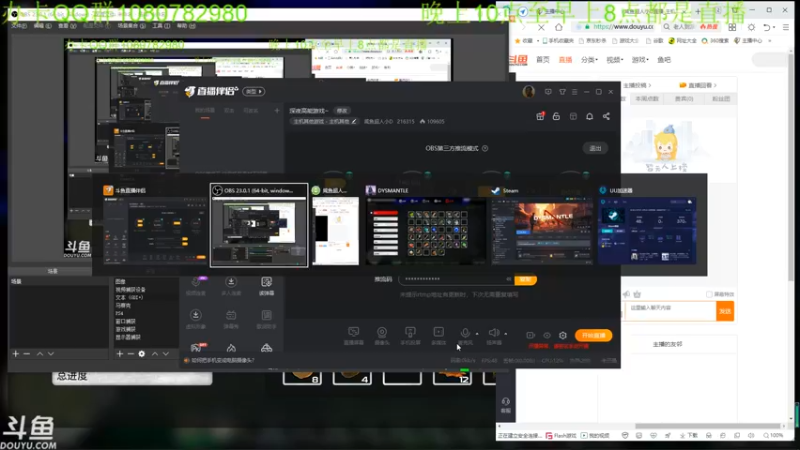The width and height of the screenshot is (800, 450).
Task: Select 窗口捕获 in OBS sources list
Action: 126,321
